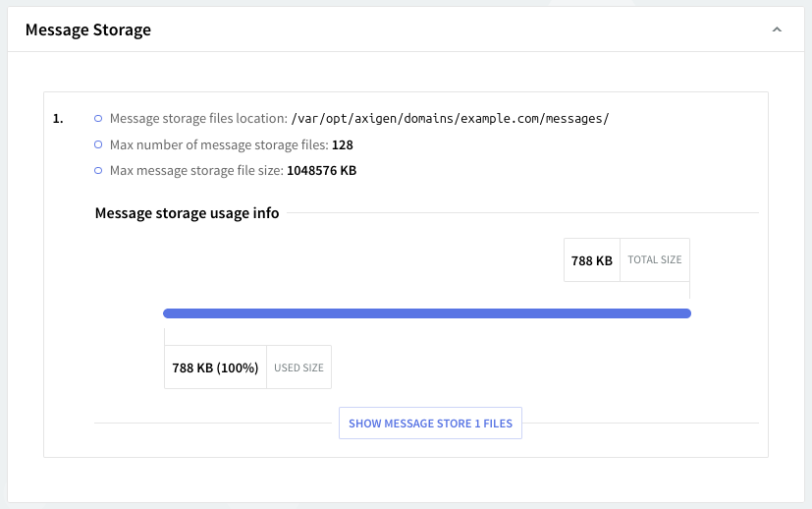
Task: Click the TOTAL SIZE label
Action: 655,260
